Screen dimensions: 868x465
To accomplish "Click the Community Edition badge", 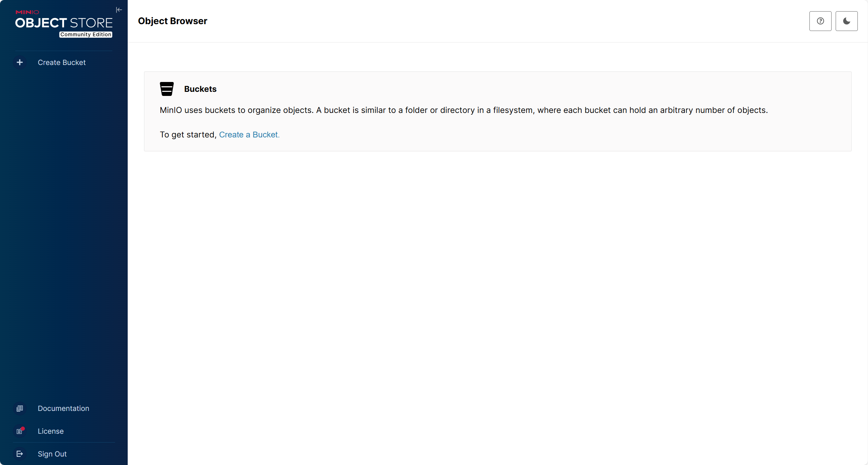I will click(86, 34).
